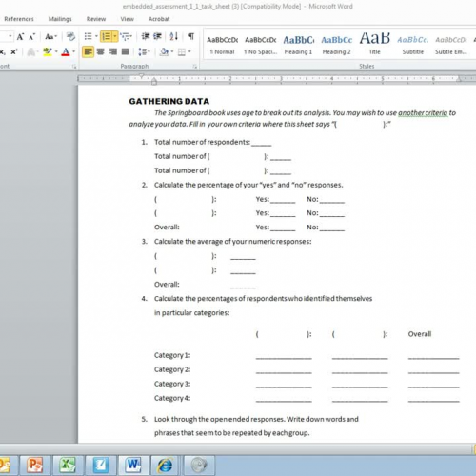Apply bullet list formatting

pyautogui.click(x=88, y=36)
